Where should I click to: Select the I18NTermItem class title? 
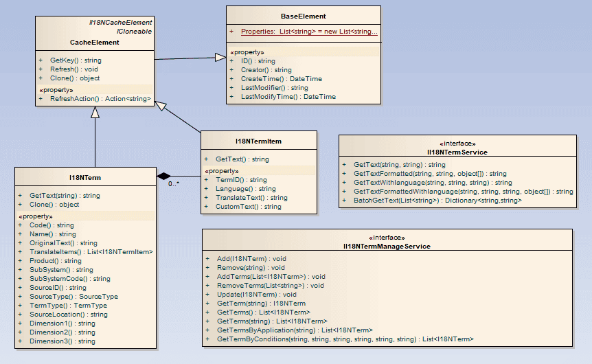(258, 141)
